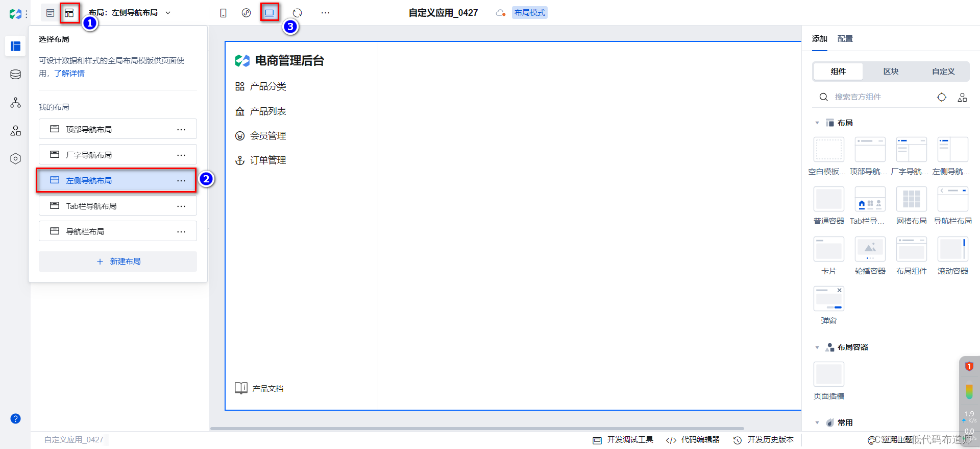The height and width of the screenshot is (449, 980).
Task: Click the help question mark icon
Action: pos(16,419)
